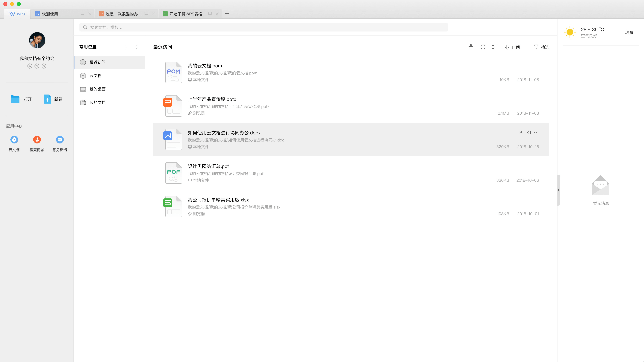The width and height of the screenshot is (644, 362).
Task: Switch to the 开始了解WPS表格 tab
Action: click(x=186, y=14)
